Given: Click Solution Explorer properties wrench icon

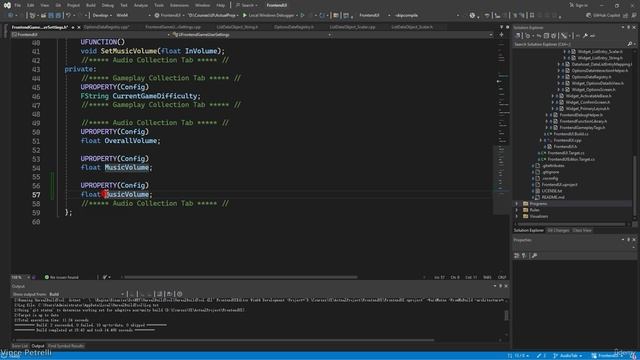Looking at the screenshot, I should pos(585,36).
